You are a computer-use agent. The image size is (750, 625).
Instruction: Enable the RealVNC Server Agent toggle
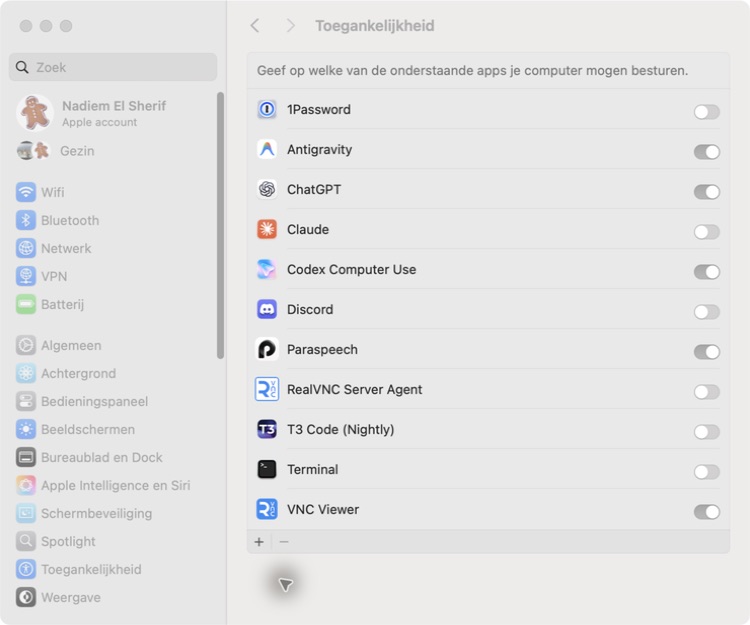(x=706, y=392)
